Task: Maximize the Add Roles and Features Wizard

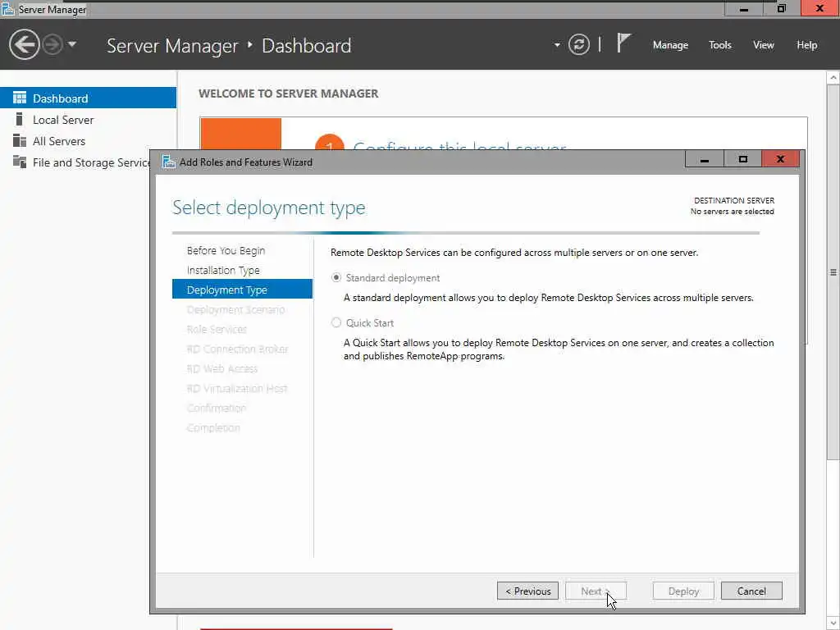Action: 742,159
